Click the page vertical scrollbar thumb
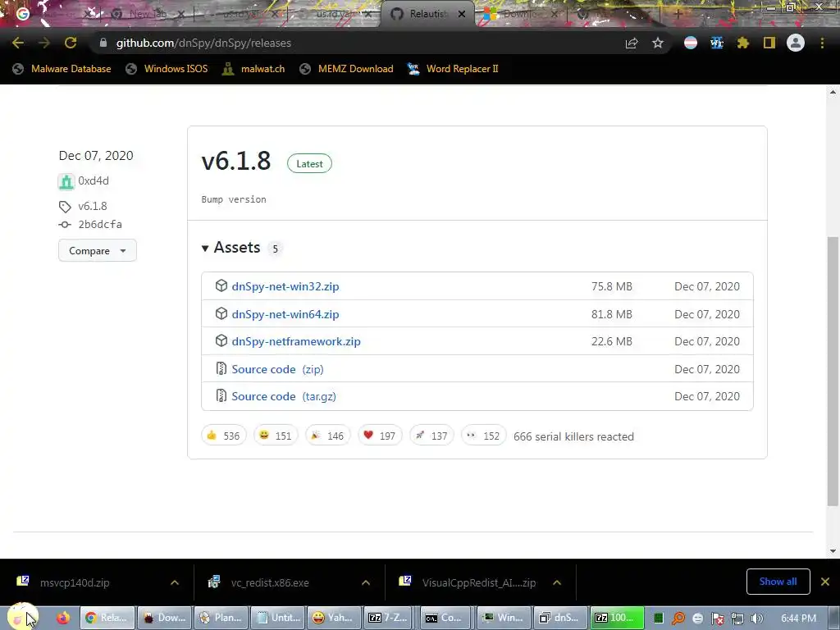The height and width of the screenshot is (630, 840). [x=833, y=371]
